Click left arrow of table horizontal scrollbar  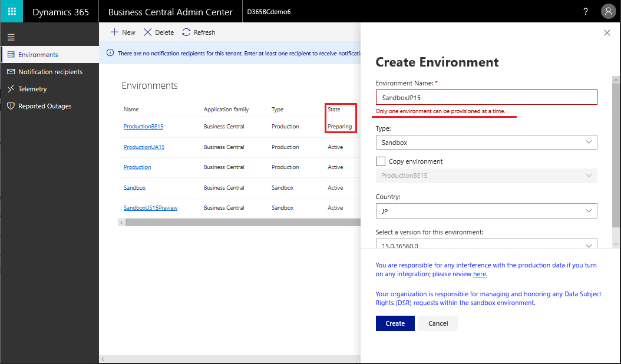[121, 223]
